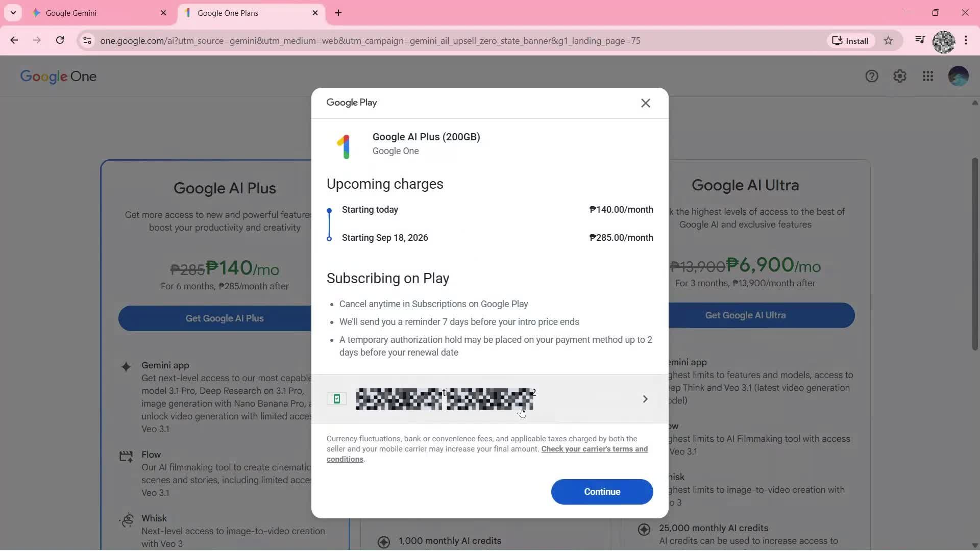
Task: Open the browser media controls icon
Action: click(919, 40)
